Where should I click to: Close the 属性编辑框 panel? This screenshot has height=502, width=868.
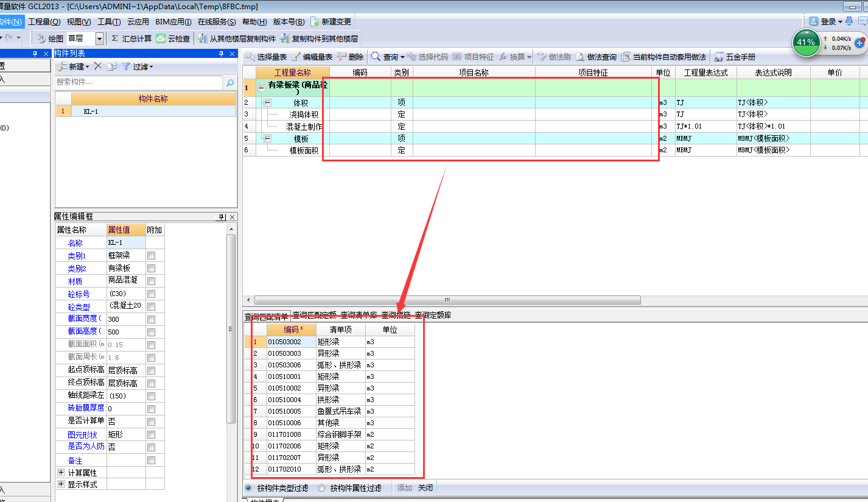pyautogui.click(x=233, y=217)
